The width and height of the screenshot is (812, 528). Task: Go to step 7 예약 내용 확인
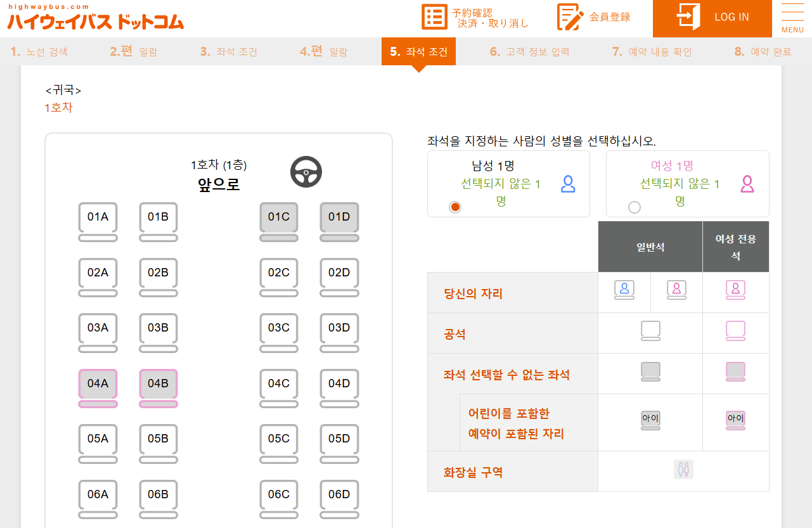pos(652,52)
